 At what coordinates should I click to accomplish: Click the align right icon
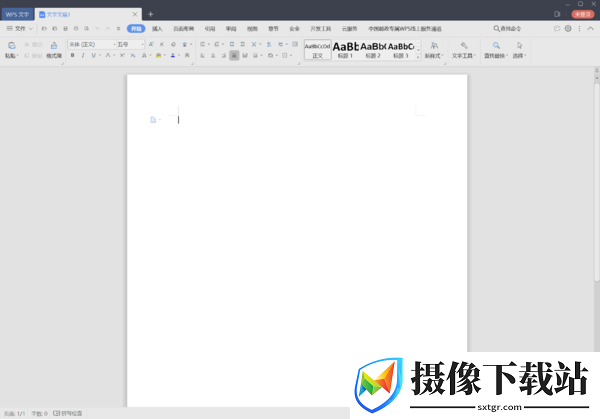(224, 55)
